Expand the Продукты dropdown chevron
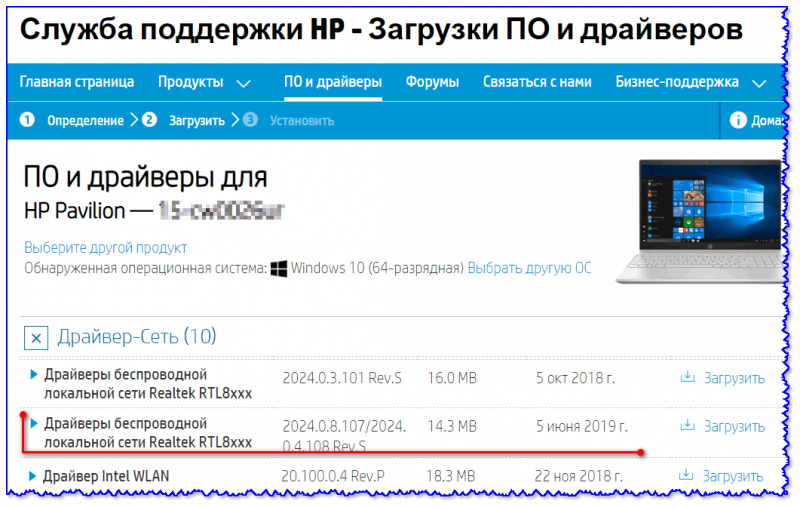The image size is (800, 507). (244, 84)
